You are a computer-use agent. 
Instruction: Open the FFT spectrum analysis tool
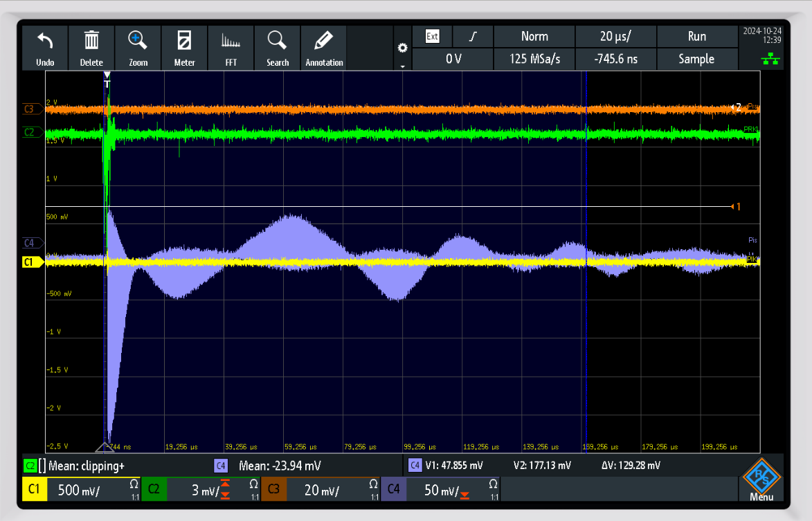pyautogui.click(x=231, y=48)
